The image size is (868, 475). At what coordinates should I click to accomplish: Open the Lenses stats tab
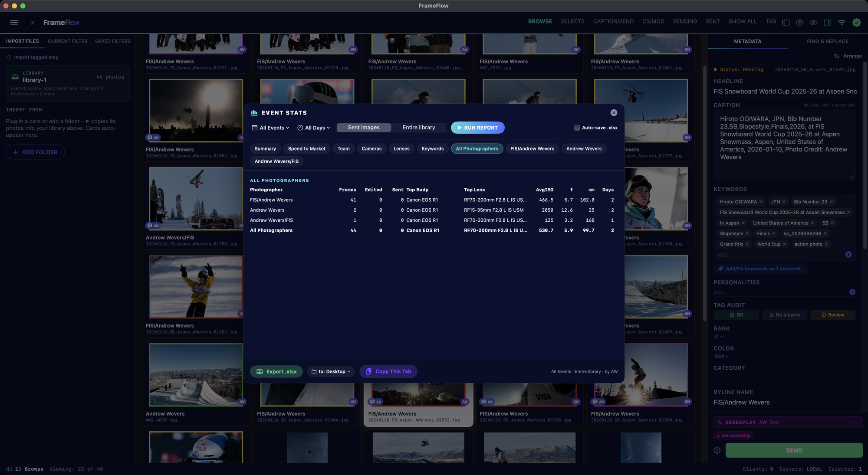coord(401,149)
